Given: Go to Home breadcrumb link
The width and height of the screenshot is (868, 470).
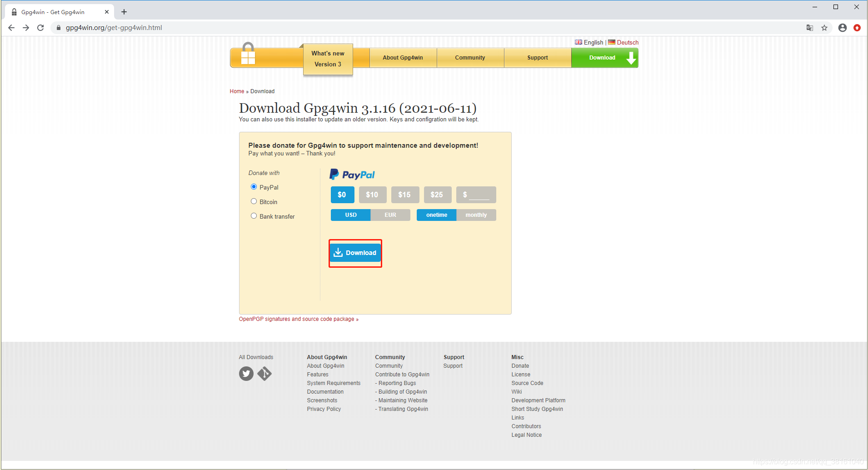Looking at the screenshot, I should click(237, 91).
